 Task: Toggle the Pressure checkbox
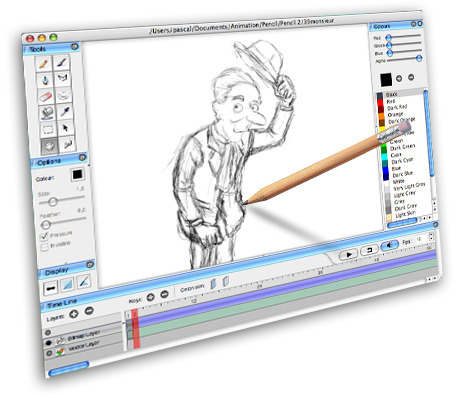[x=44, y=236]
